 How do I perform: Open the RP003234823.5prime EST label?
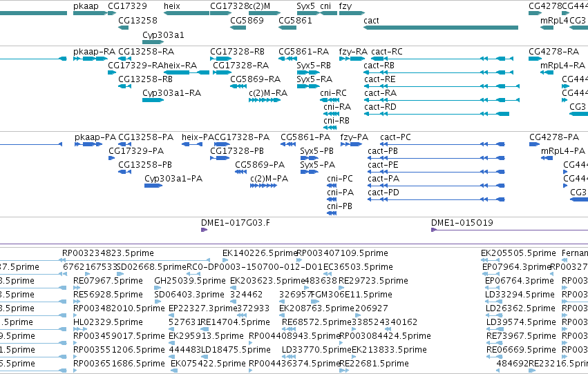tap(108, 253)
